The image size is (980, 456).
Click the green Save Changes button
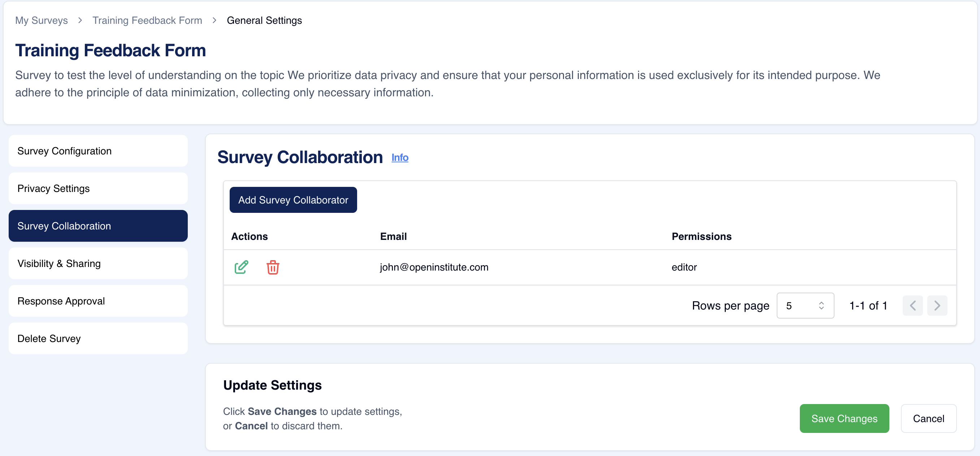(844, 418)
